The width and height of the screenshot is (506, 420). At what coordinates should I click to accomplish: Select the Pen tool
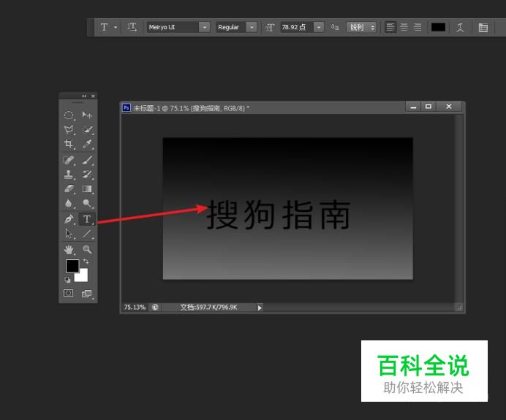[x=69, y=219]
